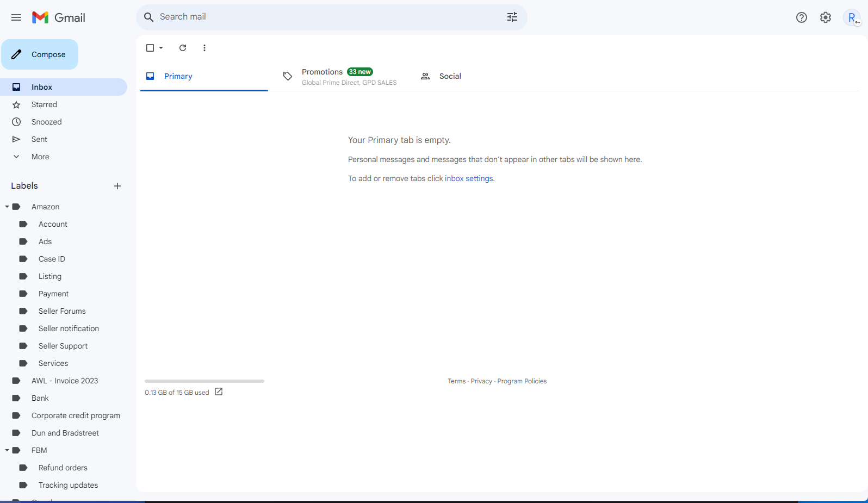The height and width of the screenshot is (503, 868).
Task: Create a new label with plus icon
Action: click(117, 186)
